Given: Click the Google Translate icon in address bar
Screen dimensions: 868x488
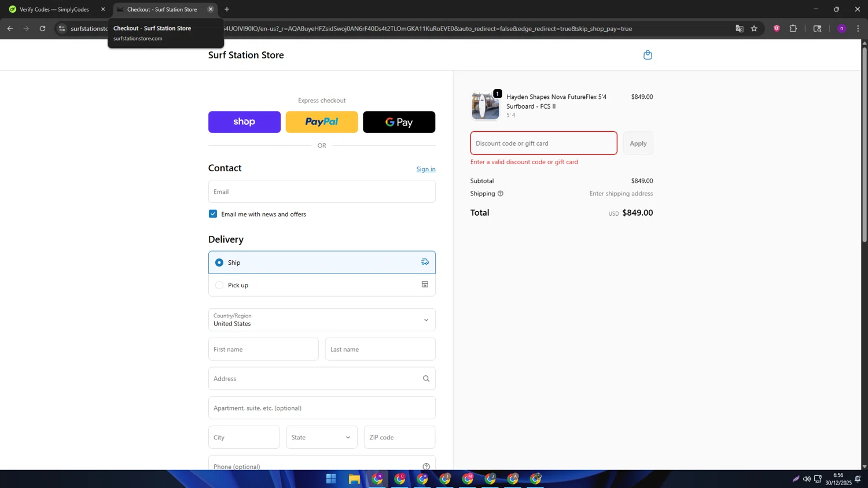Looking at the screenshot, I should [x=739, y=28].
